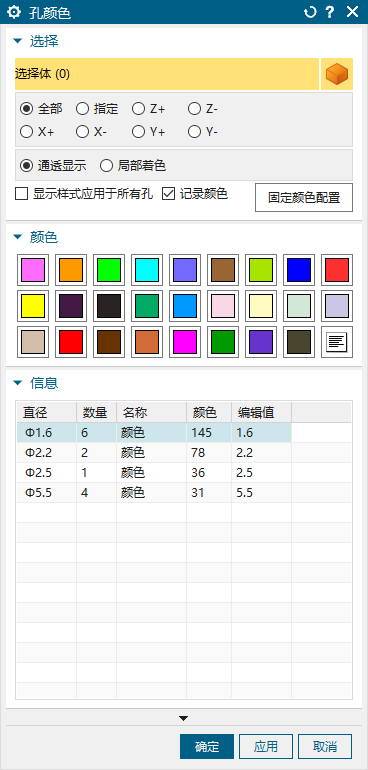Click the 应用 button
Viewport: 368px width, 770px height.
click(x=266, y=746)
